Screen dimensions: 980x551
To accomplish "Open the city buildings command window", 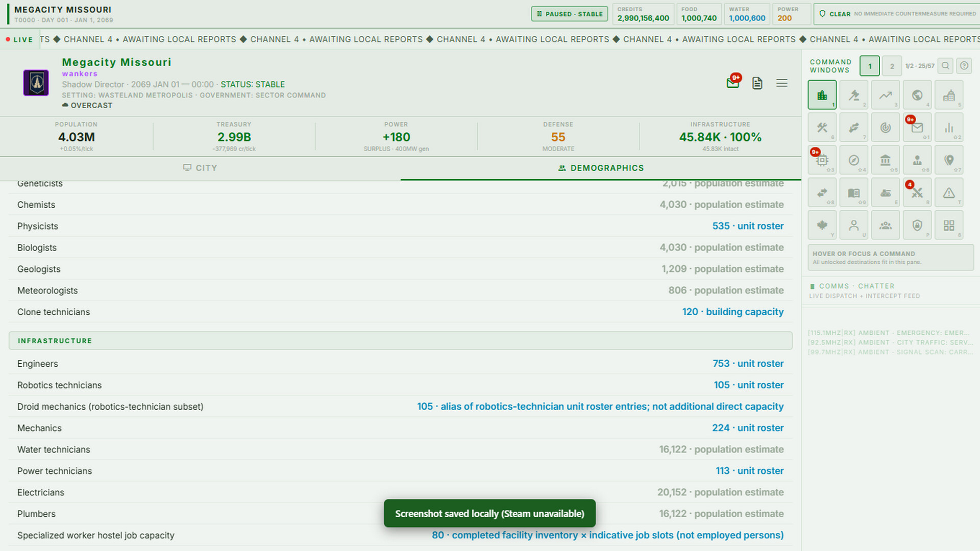I will [822, 95].
